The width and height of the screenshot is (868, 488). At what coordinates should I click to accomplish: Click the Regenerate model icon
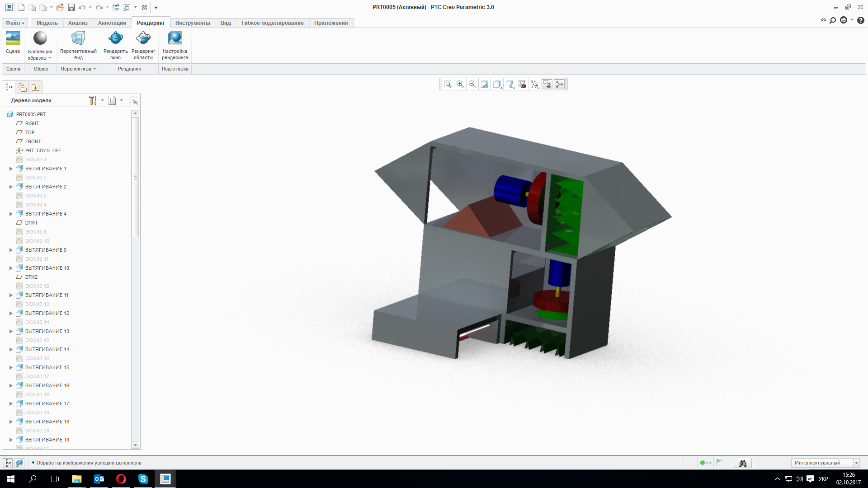(x=116, y=7)
